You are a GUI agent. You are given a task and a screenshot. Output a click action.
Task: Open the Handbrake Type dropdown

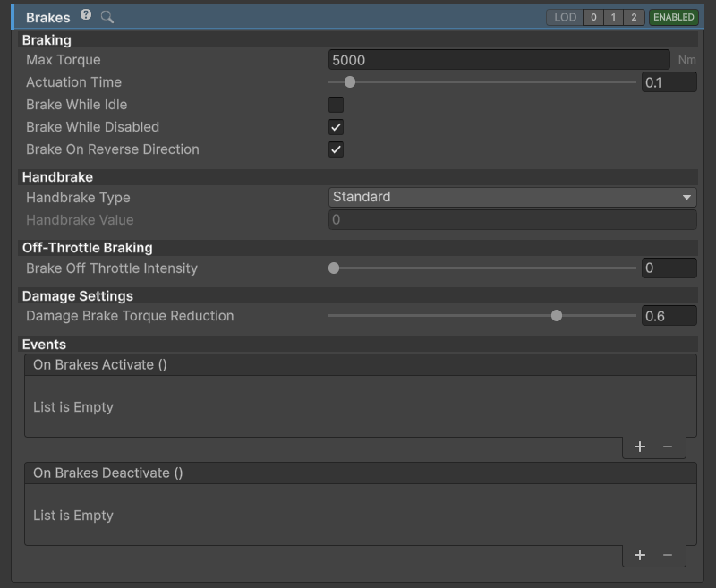coord(512,197)
